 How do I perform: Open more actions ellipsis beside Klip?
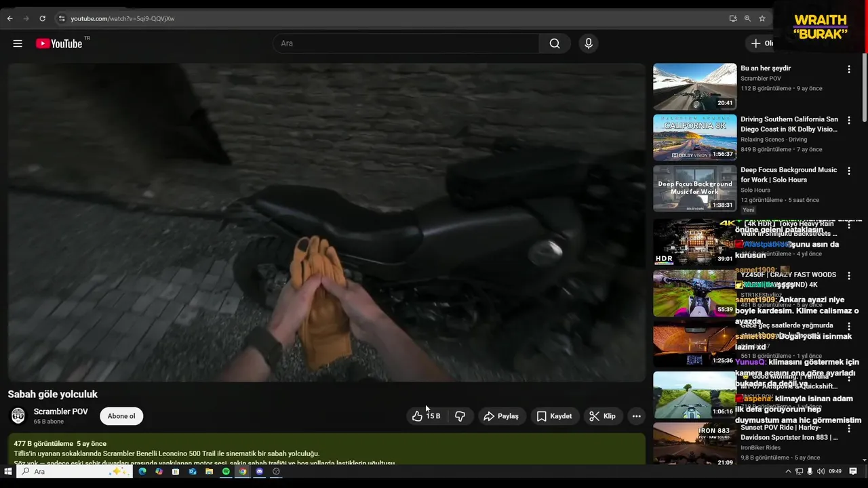pyautogui.click(x=636, y=416)
